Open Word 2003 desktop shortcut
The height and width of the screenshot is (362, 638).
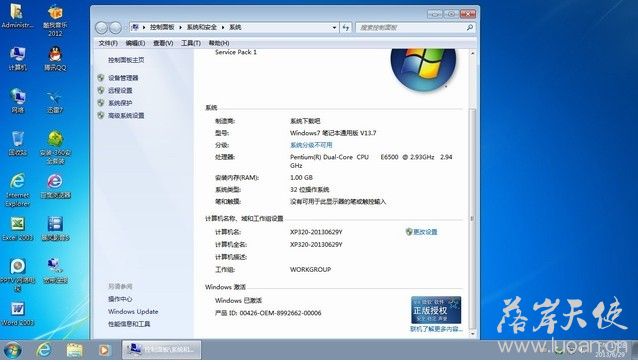[x=17, y=314]
